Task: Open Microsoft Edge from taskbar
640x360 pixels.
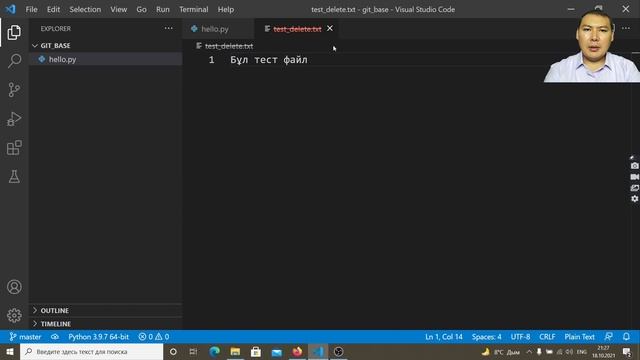Action: click(214, 351)
